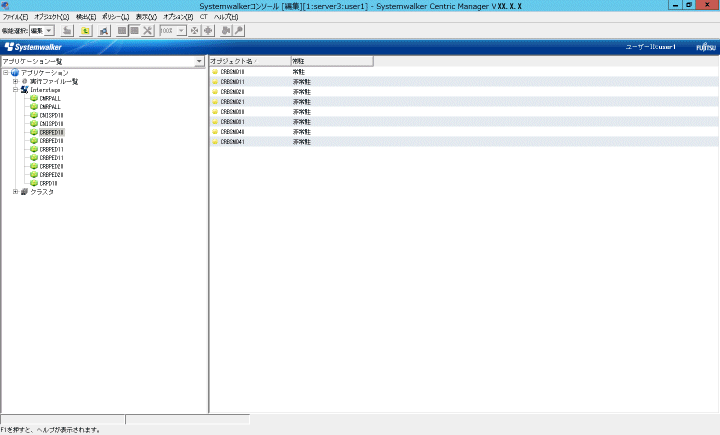Click the green icon beside CRBPED11

coord(33,158)
